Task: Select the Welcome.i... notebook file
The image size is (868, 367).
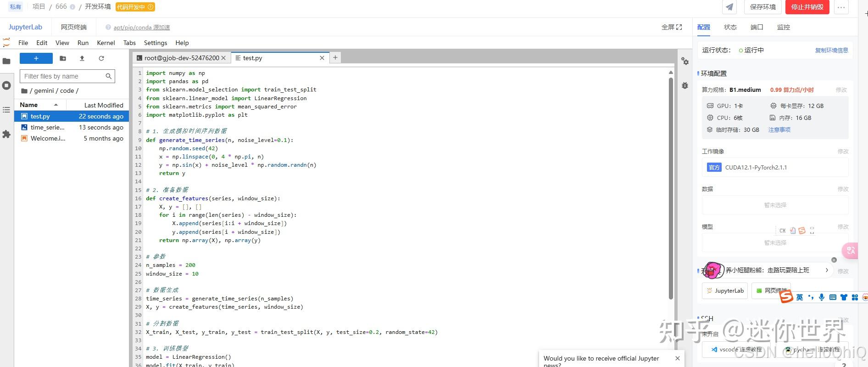Action: tap(72, 139)
